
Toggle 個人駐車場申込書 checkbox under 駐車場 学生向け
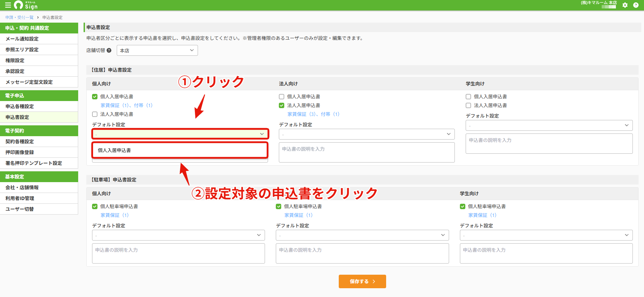pyautogui.click(x=463, y=206)
